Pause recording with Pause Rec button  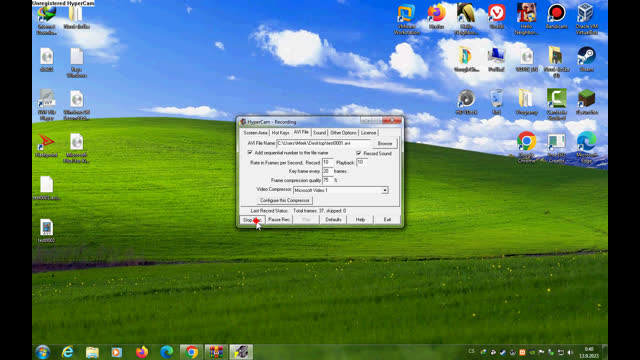[x=279, y=220]
